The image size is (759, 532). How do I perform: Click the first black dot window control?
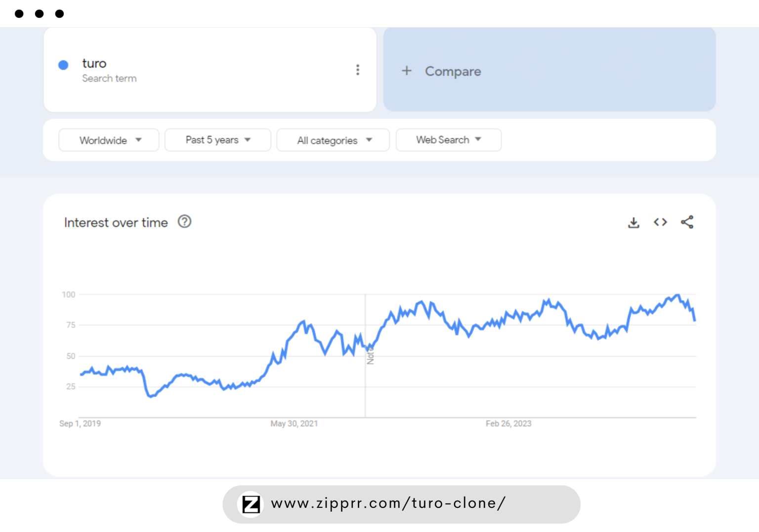19,14
